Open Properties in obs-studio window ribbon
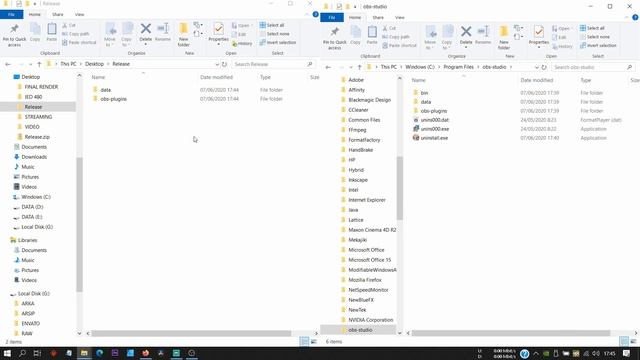Image resolution: width=640 pixels, height=360 pixels. click(x=539, y=35)
